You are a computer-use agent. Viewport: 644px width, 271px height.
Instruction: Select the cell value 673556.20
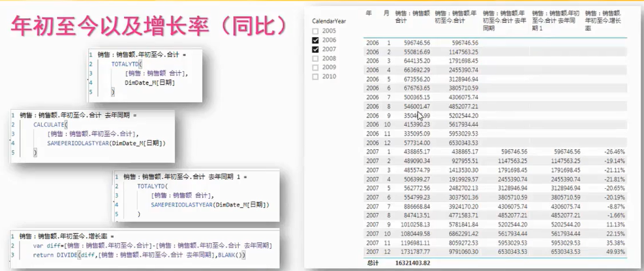(x=416, y=79)
